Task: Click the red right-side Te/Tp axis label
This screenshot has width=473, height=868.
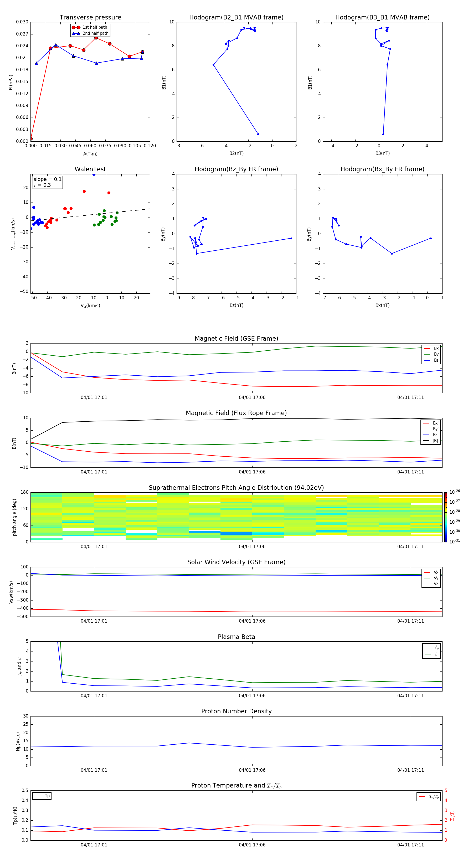Action: pyautogui.click(x=452, y=815)
